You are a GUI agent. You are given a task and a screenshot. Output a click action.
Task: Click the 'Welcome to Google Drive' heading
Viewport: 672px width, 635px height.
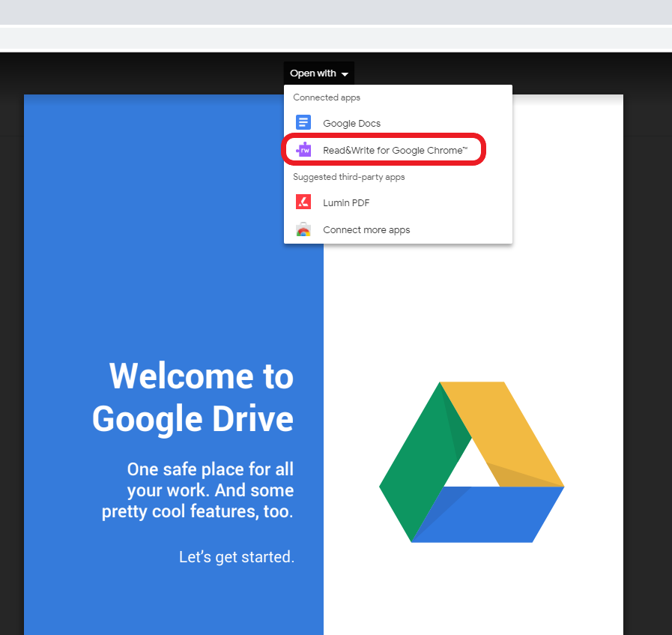pos(193,397)
